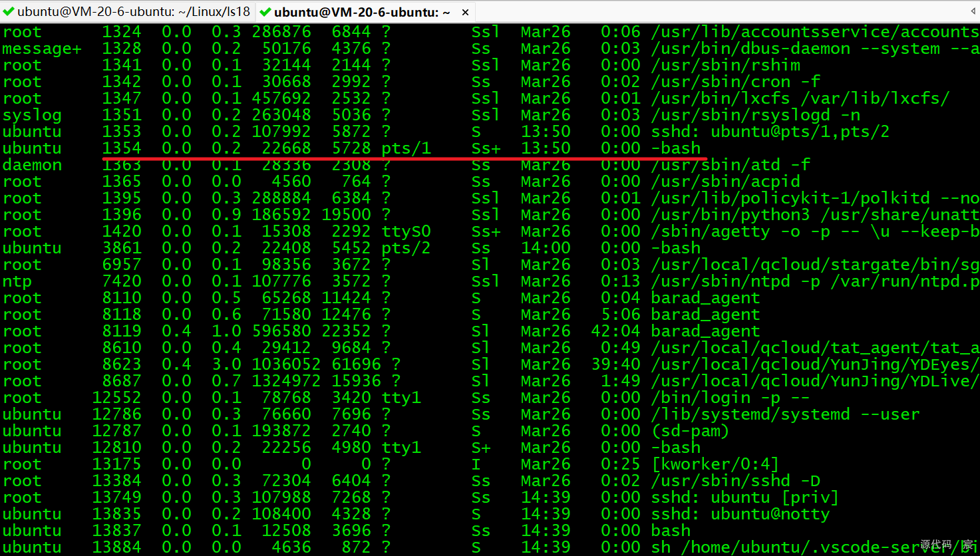Click the 5:06 CPU time value
This screenshot has width=980, height=556.
pyautogui.click(x=621, y=315)
